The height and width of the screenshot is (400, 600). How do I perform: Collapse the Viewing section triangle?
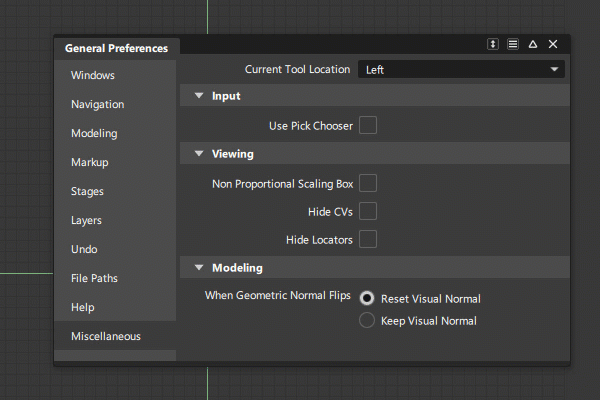click(198, 154)
